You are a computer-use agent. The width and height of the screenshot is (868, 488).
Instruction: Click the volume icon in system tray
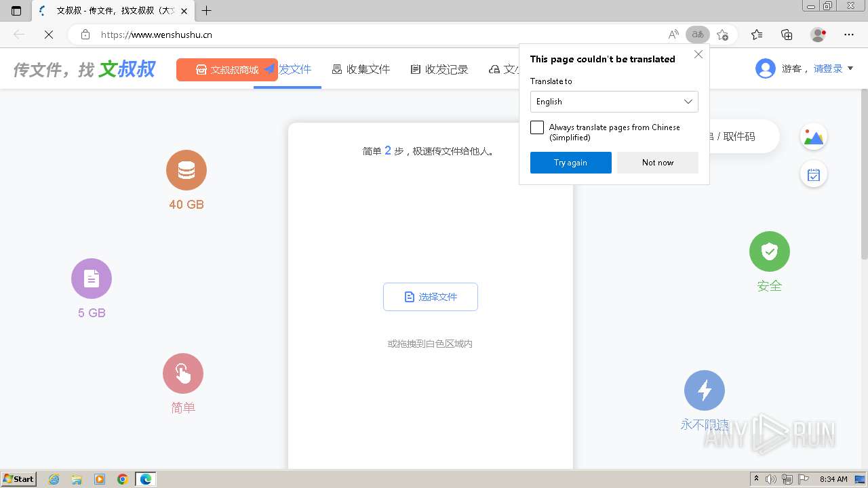click(771, 479)
